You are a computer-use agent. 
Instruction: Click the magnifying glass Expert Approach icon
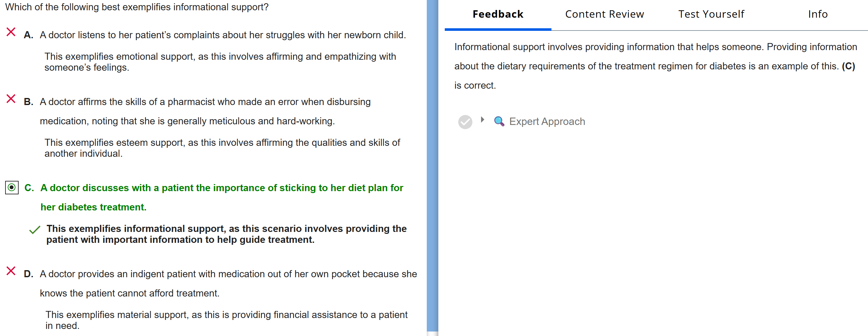point(499,121)
